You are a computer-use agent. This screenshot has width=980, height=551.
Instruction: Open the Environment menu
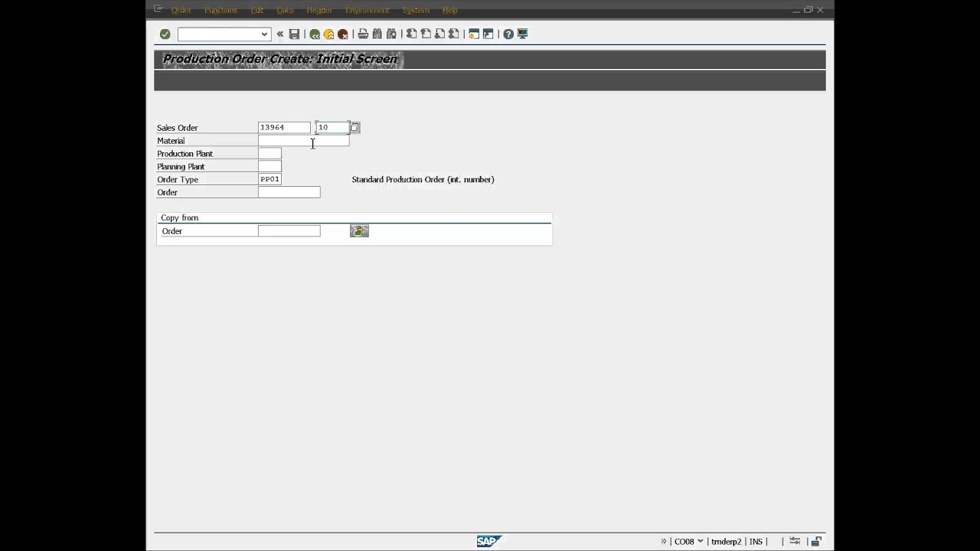pyautogui.click(x=367, y=10)
